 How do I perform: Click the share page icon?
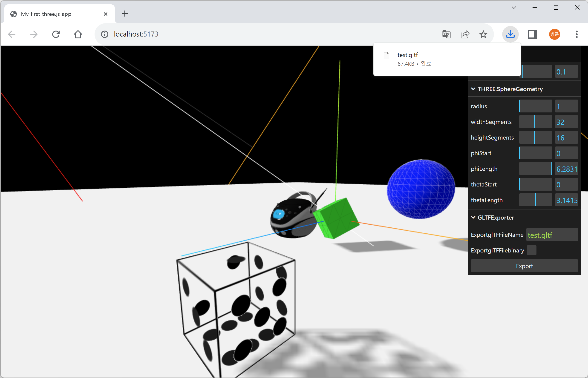click(x=465, y=34)
